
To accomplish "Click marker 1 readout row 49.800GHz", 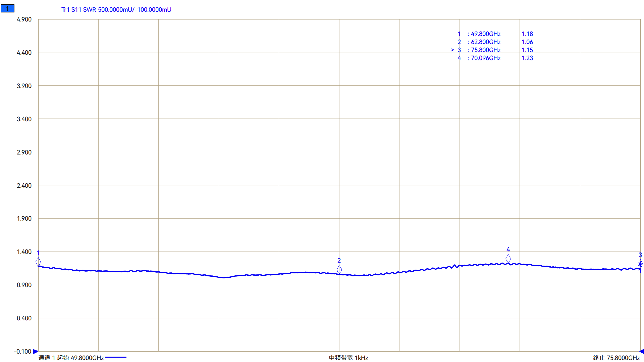I will [x=485, y=34].
